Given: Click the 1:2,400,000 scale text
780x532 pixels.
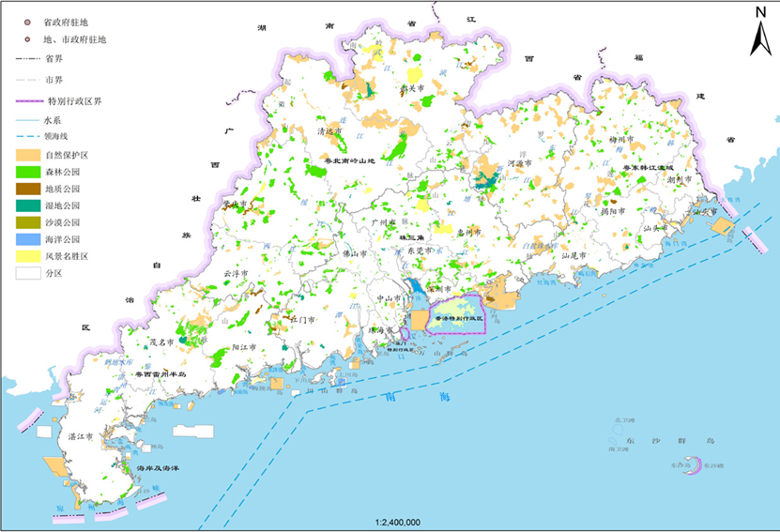Looking at the screenshot, I should pos(397,522).
